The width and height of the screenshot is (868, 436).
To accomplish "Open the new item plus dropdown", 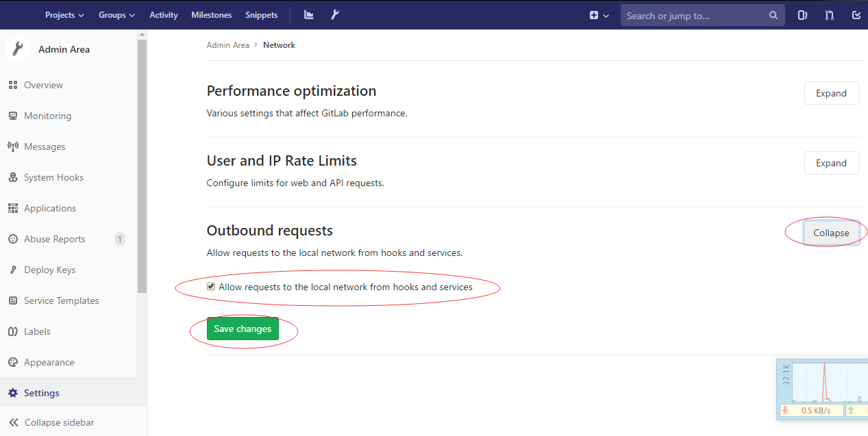I will tap(599, 15).
